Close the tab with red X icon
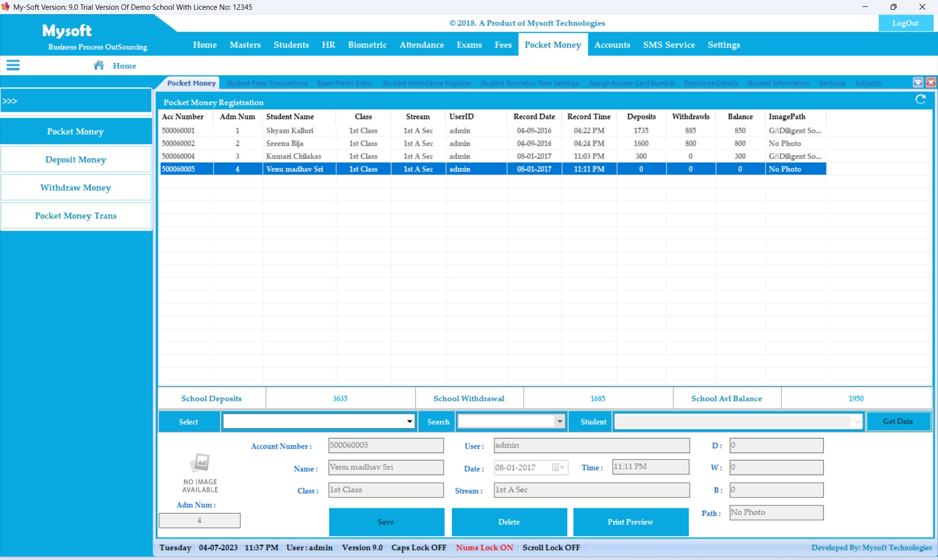The image size is (938, 560). (931, 83)
